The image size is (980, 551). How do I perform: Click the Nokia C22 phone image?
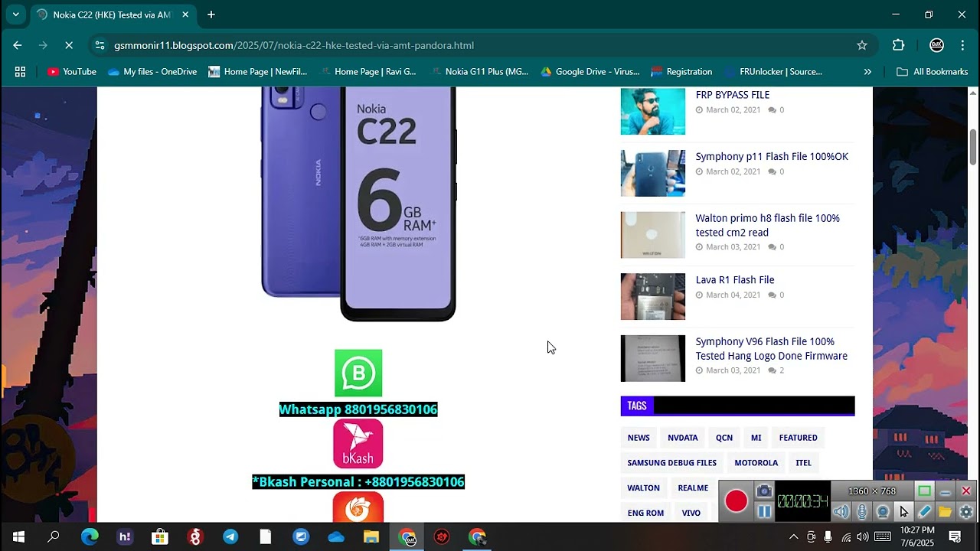point(358,204)
